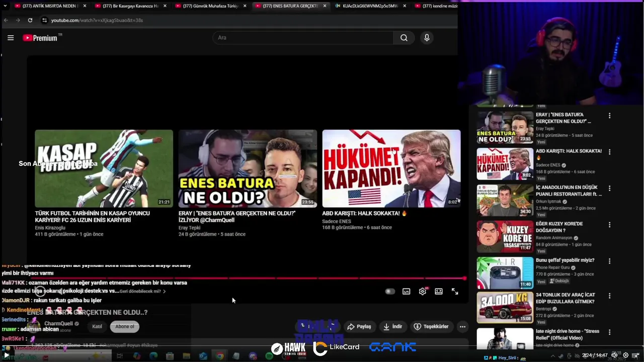644x362 pixels.
Task: Go back in browser history
Action: [x=6, y=20]
